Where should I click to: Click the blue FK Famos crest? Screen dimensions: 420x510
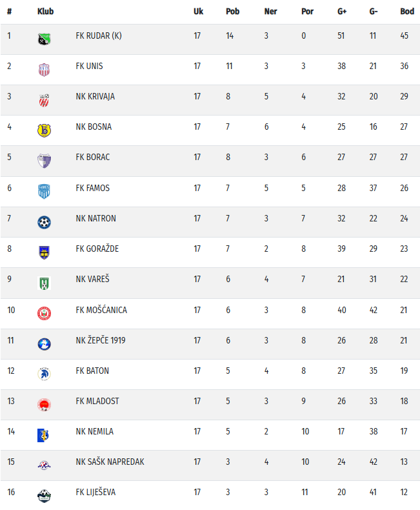click(x=44, y=190)
